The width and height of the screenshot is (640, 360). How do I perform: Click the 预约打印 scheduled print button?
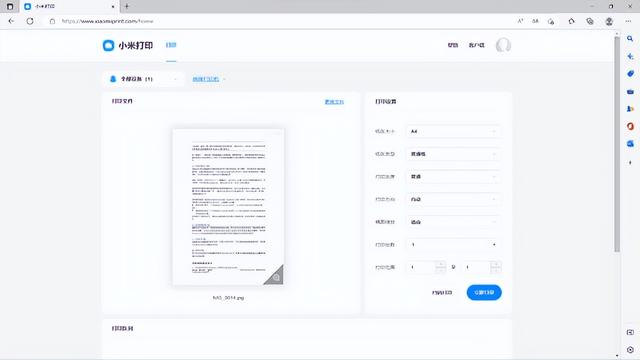pyautogui.click(x=442, y=293)
